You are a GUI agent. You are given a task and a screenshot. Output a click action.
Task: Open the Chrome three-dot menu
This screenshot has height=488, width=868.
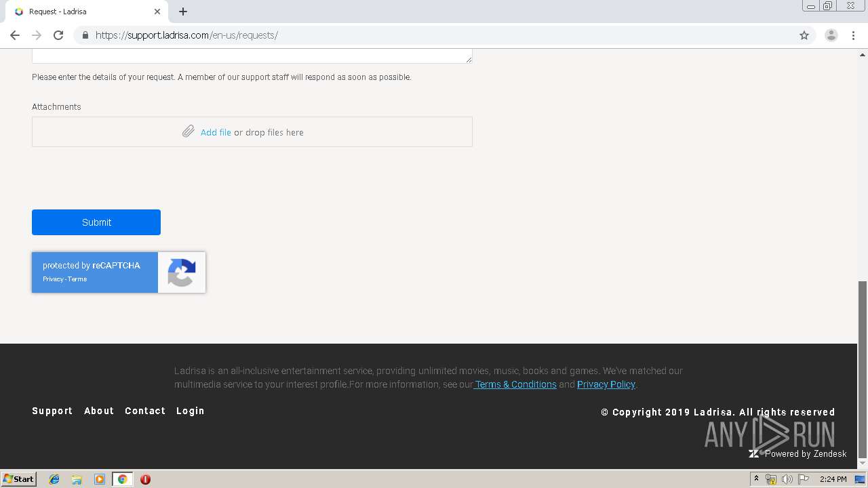853,35
